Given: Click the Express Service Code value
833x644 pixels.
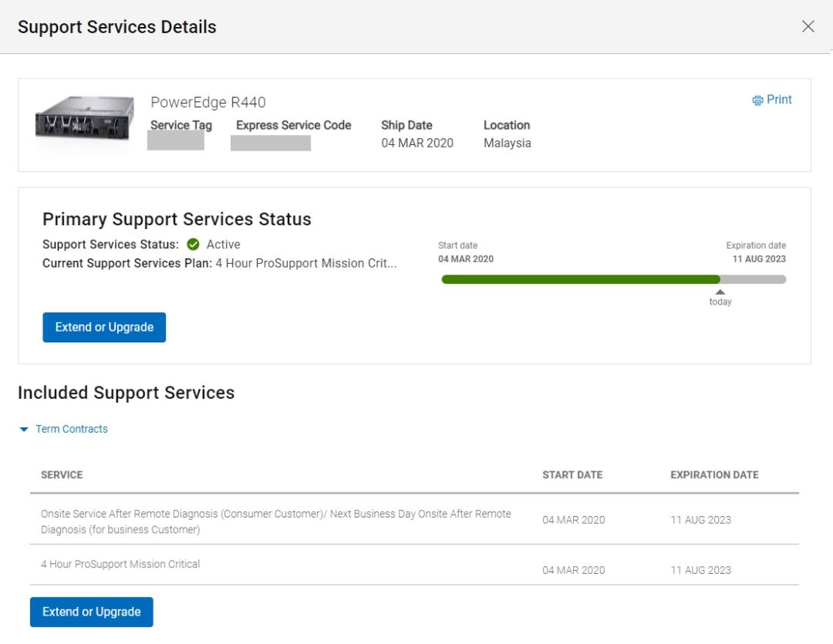Looking at the screenshot, I should tap(270, 143).
